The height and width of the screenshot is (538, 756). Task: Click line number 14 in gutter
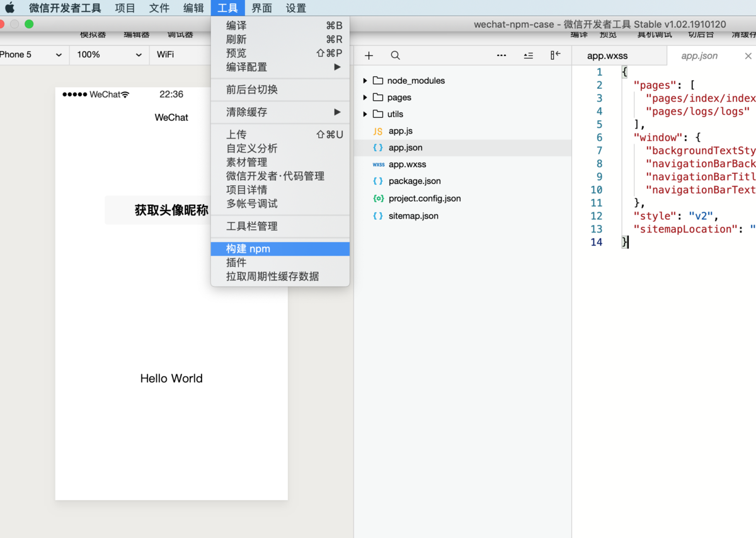click(x=596, y=243)
